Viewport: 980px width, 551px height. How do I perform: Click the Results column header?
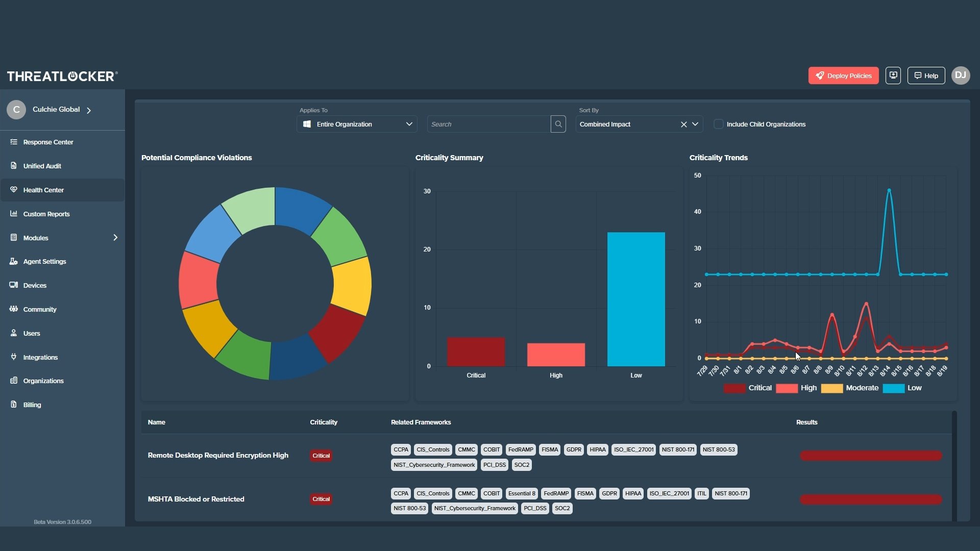806,422
